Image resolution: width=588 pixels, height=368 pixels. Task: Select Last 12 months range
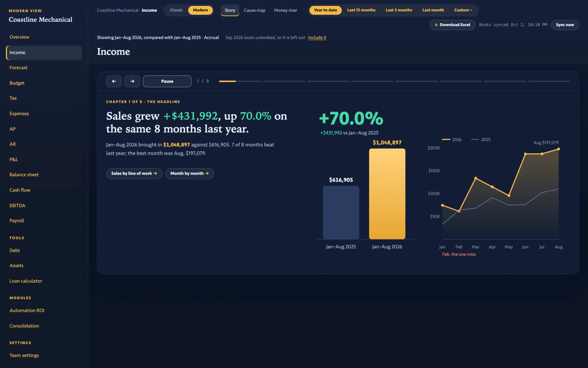361,10
